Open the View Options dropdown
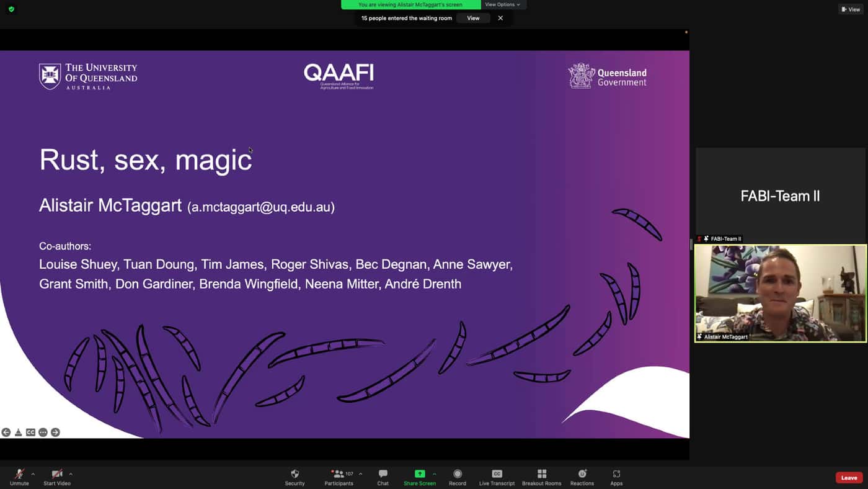The width and height of the screenshot is (868, 489). click(502, 4)
